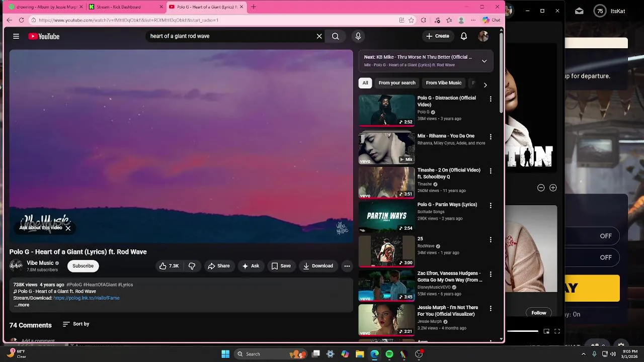This screenshot has width=644, height=362.
Task: Open options for Polo G - Distraction
Action: point(491,99)
